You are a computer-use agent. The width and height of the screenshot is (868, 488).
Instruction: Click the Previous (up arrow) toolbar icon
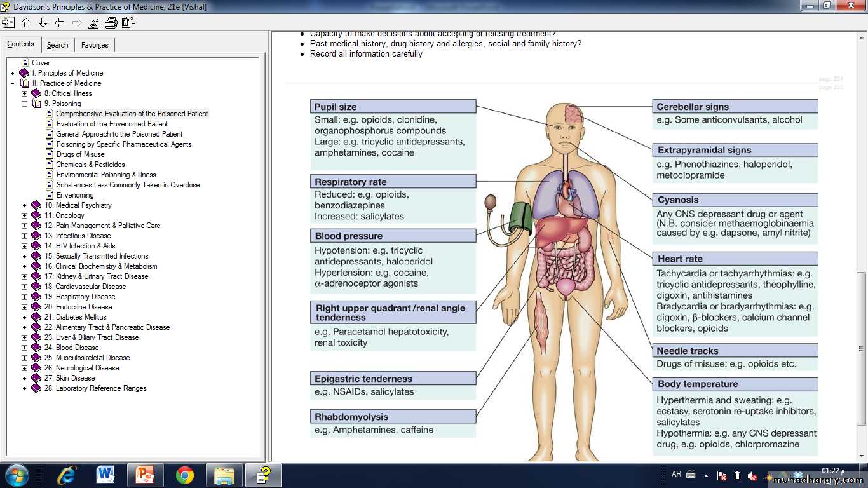point(26,23)
